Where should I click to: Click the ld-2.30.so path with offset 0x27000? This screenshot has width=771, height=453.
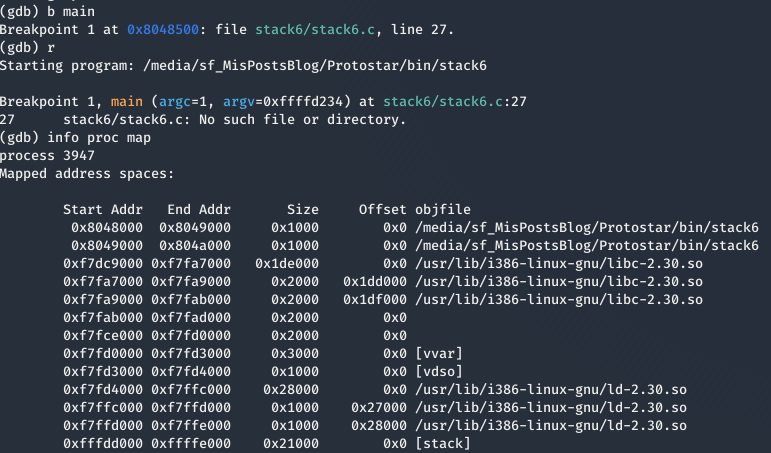(551, 408)
